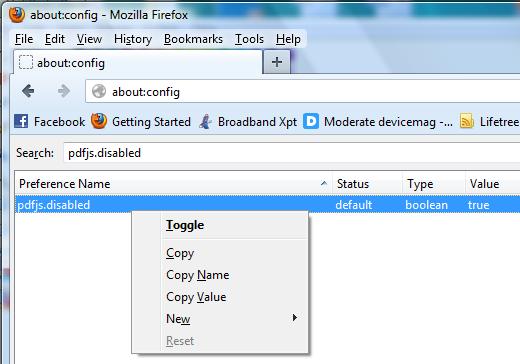520x364 pixels.
Task: Sort by Preference Name column arrow
Action: (x=324, y=183)
